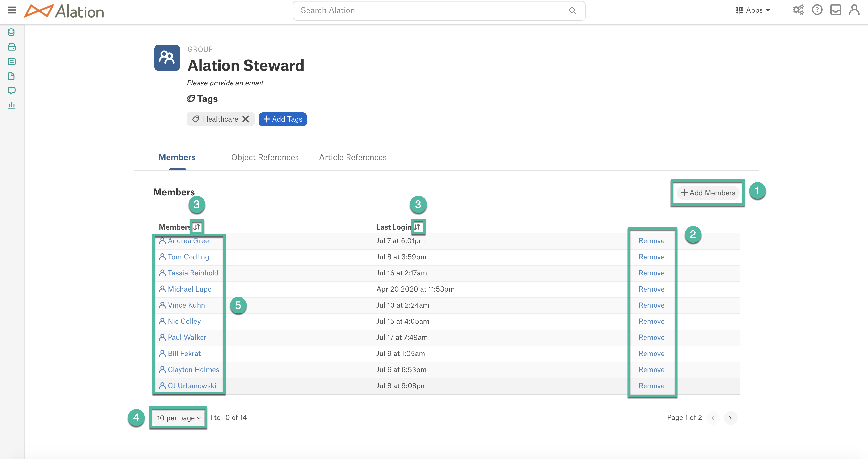Image resolution: width=868 pixels, height=459 pixels.
Task: Open Tassia Reinhold's profile link
Action: tap(193, 273)
